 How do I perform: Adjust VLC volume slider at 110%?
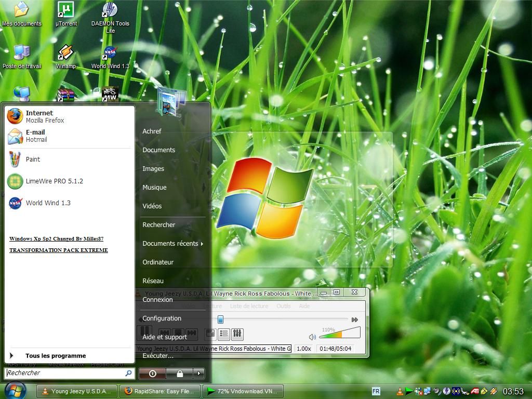pyautogui.click(x=339, y=332)
